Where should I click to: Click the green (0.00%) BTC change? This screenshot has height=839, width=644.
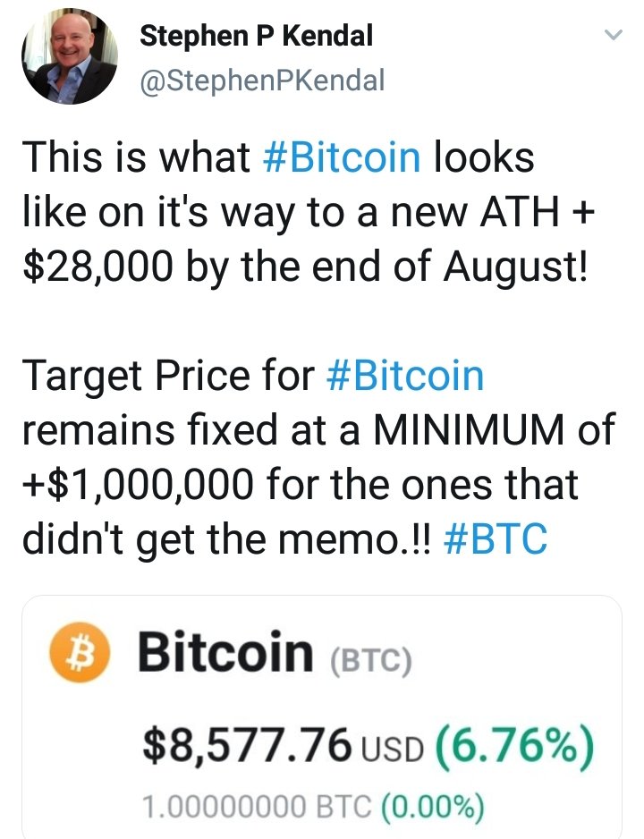click(433, 806)
